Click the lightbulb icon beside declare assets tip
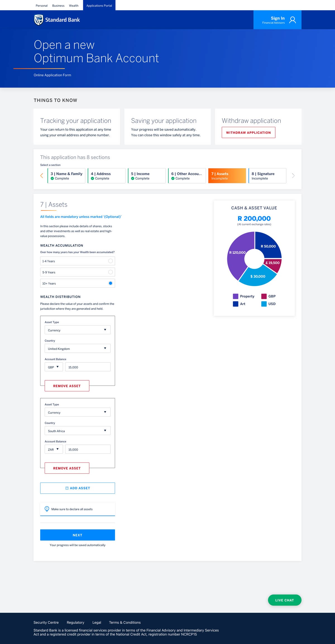Image resolution: width=335 pixels, height=644 pixels. click(x=47, y=509)
